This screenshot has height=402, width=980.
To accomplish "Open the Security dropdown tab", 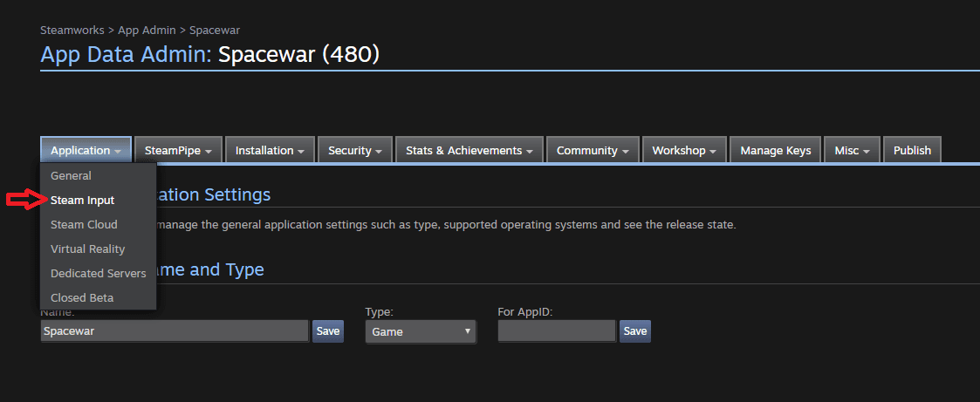I will tap(354, 150).
